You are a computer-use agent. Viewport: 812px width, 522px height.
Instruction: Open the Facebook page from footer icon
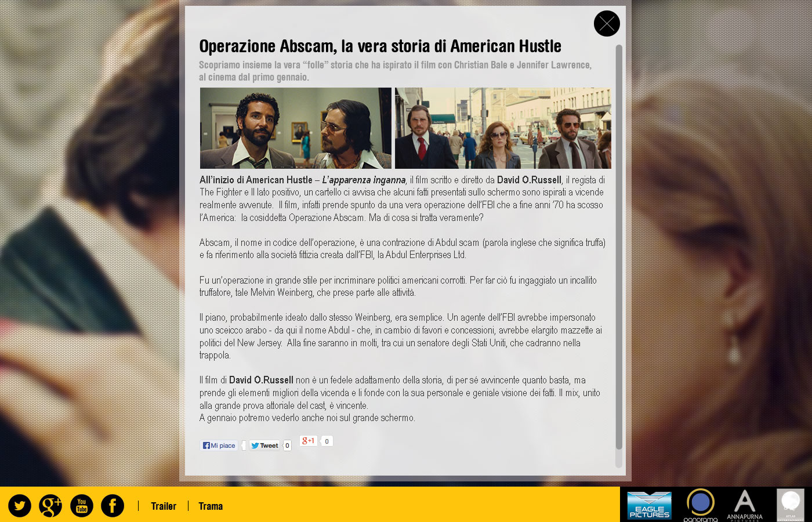(113, 506)
